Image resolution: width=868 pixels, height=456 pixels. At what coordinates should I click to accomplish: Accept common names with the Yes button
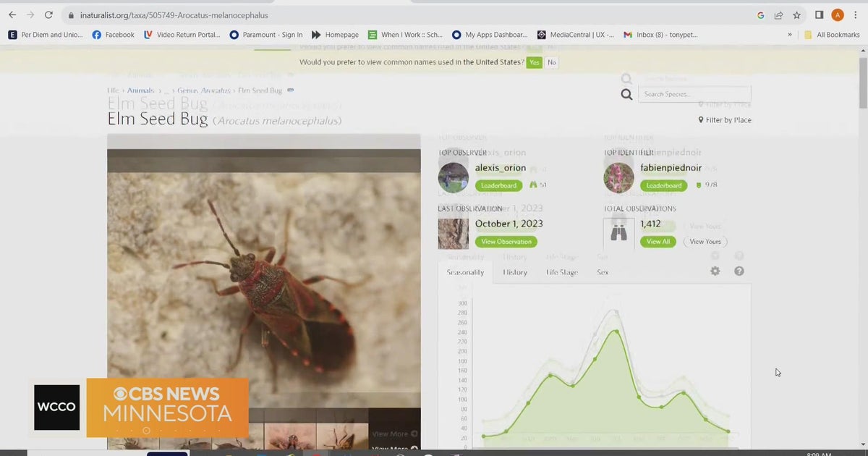(x=534, y=62)
